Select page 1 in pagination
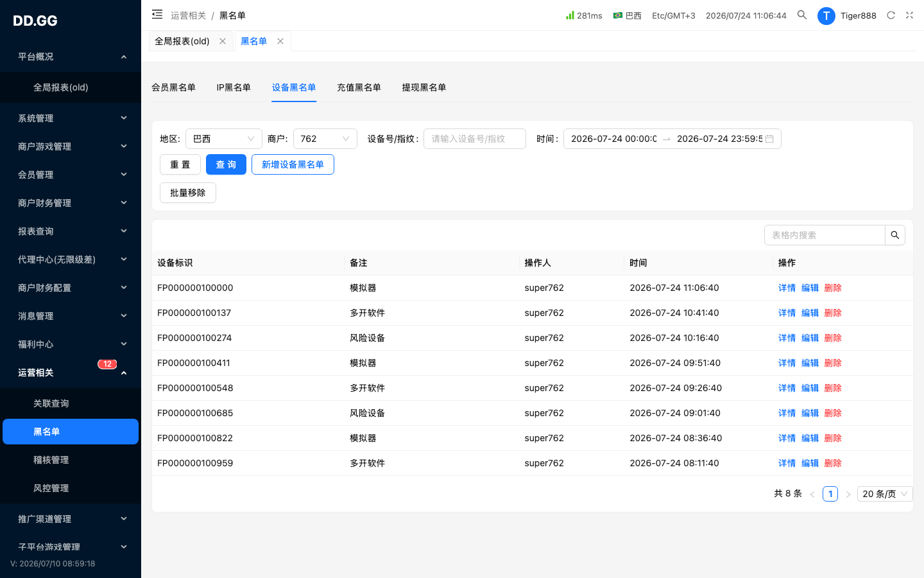 point(830,494)
